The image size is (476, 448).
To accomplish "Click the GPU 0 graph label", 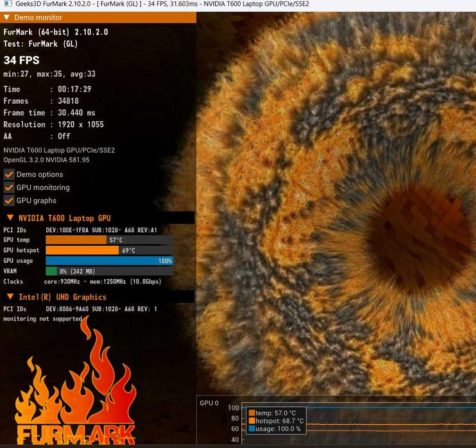I will tap(209, 403).
